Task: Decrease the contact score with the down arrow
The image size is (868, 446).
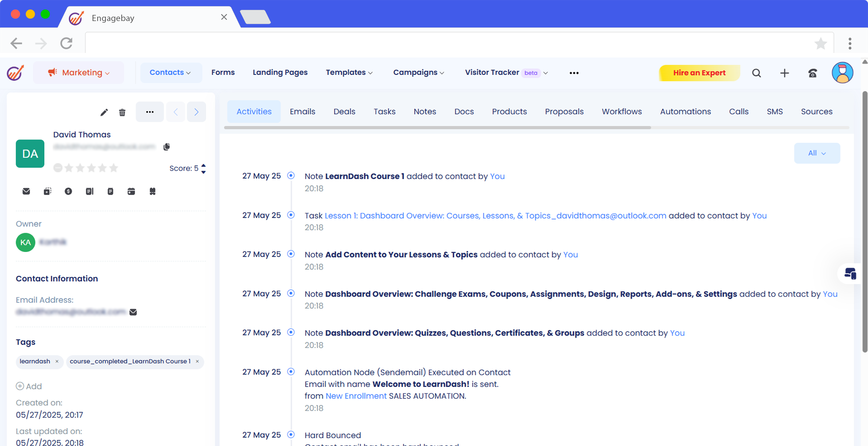Action: point(203,172)
